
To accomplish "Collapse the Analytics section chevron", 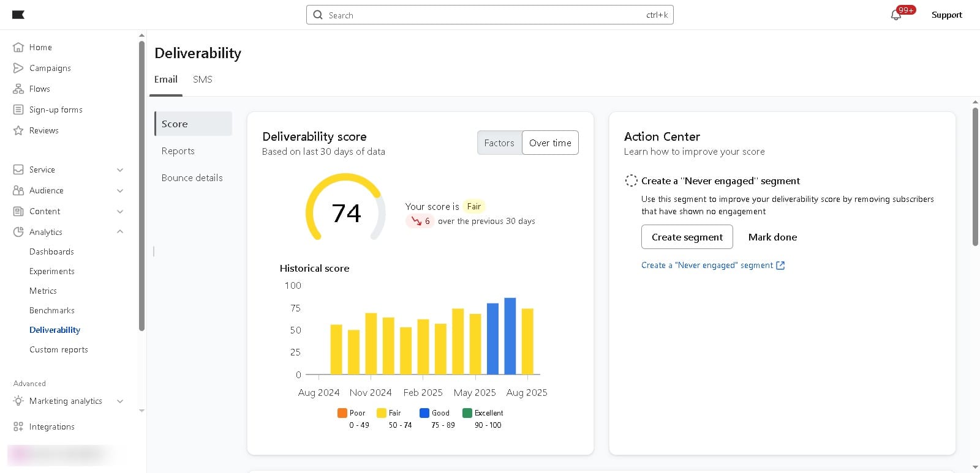I will [120, 232].
